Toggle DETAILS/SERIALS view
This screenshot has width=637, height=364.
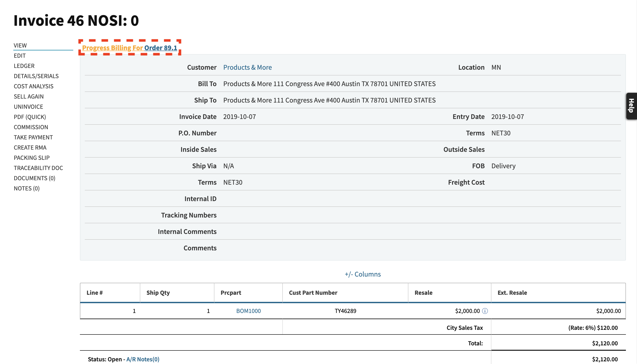pos(36,76)
